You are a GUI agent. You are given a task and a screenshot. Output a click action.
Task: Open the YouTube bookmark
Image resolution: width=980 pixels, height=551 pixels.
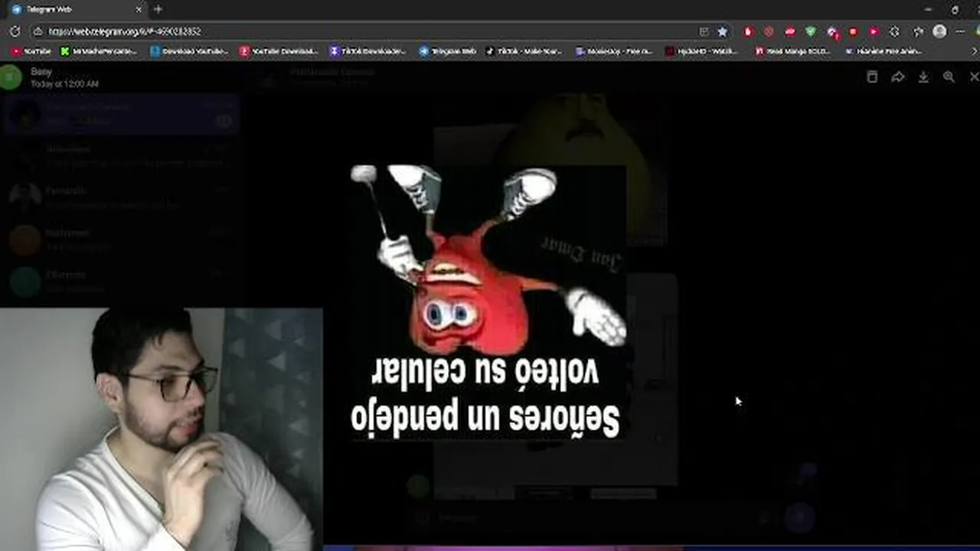32,51
